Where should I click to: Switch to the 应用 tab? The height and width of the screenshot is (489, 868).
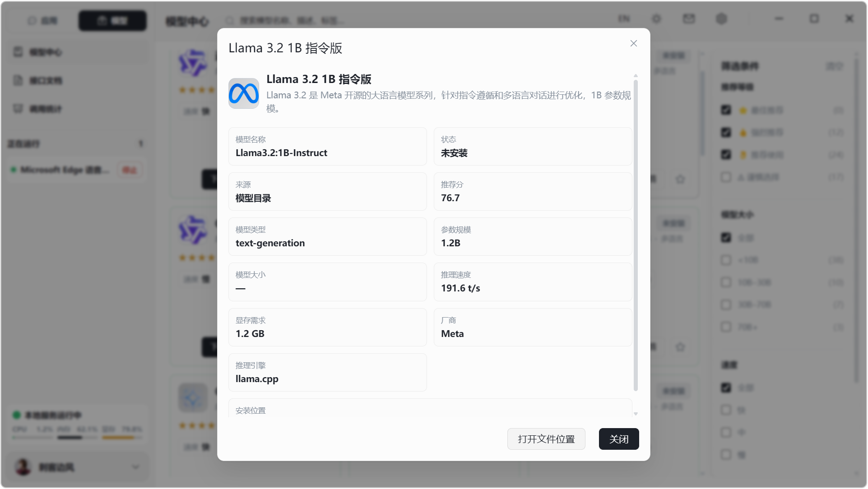(x=43, y=21)
